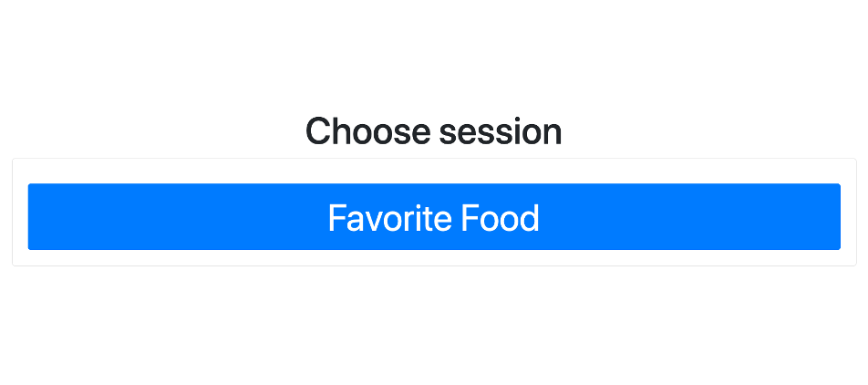
Task: Click the Favorite Food button
Action: [433, 217]
